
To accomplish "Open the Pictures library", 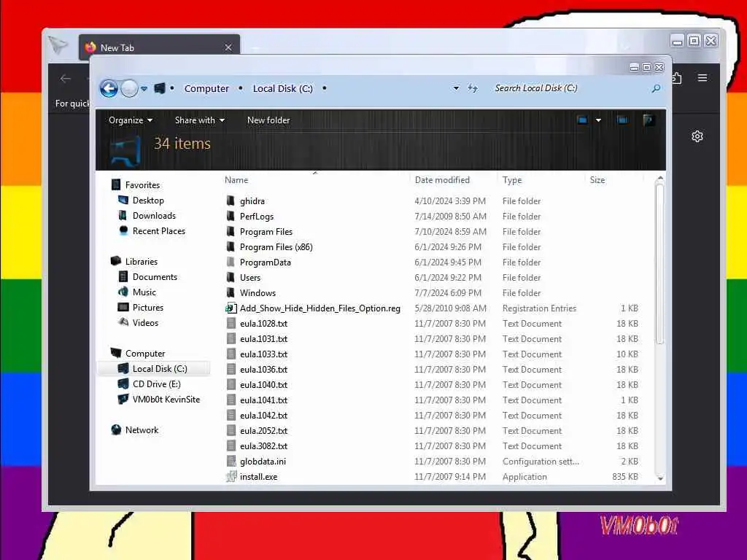I will 147,308.
